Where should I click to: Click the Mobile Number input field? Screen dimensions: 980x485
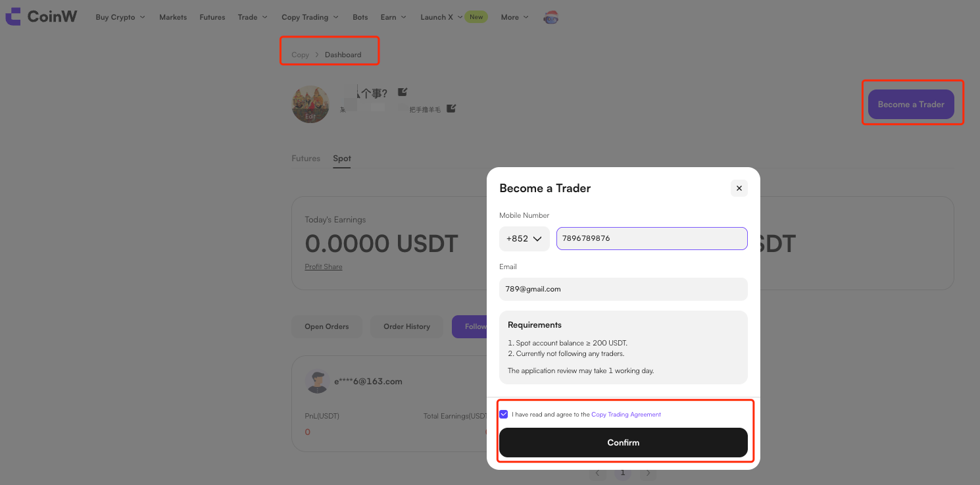651,239
